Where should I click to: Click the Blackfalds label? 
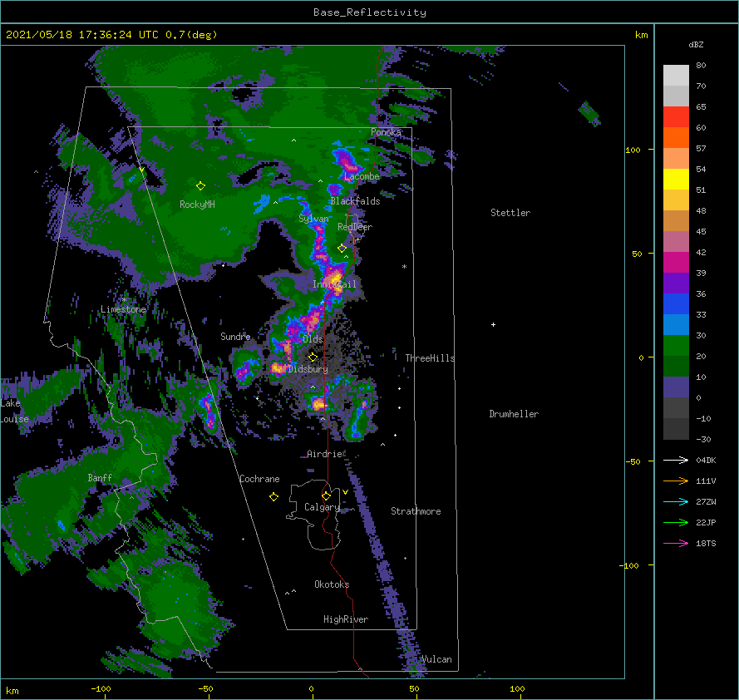[355, 201]
